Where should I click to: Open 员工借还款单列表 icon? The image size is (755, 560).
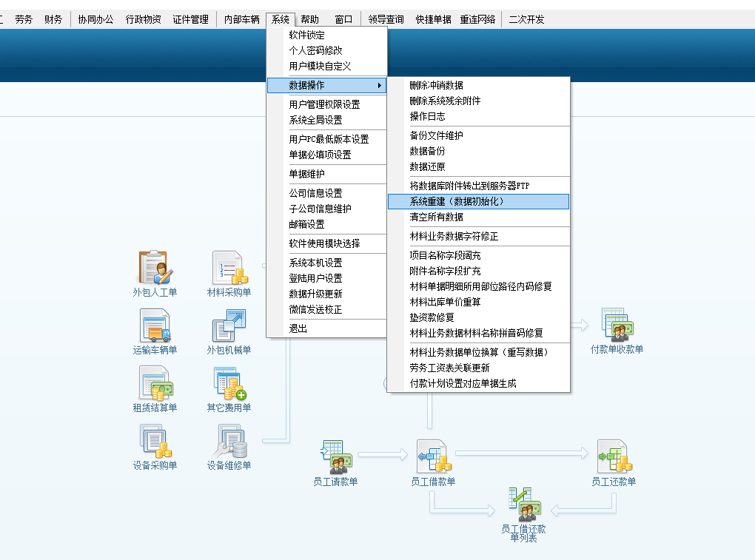coord(523,505)
